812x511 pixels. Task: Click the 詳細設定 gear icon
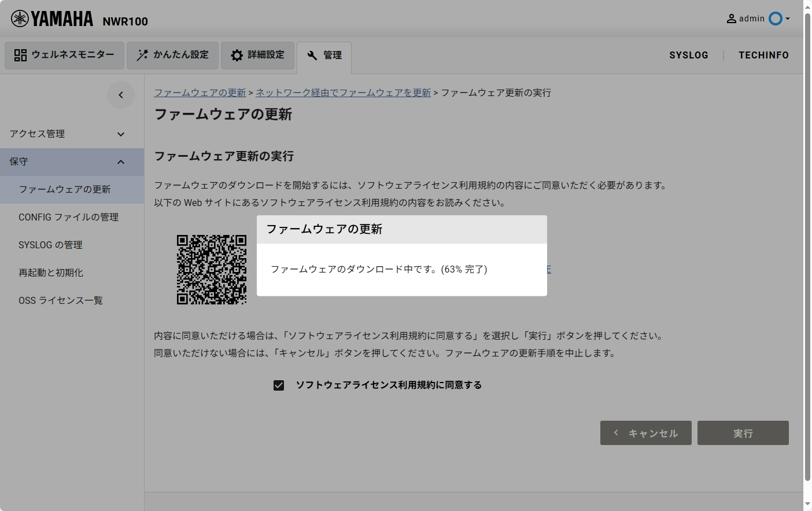point(237,55)
